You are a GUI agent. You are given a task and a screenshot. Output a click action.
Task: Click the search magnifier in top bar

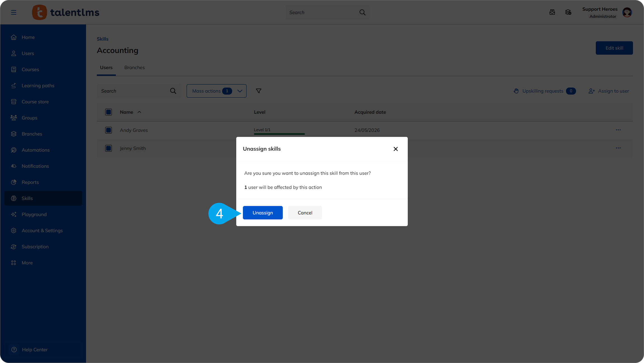pyautogui.click(x=362, y=12)
